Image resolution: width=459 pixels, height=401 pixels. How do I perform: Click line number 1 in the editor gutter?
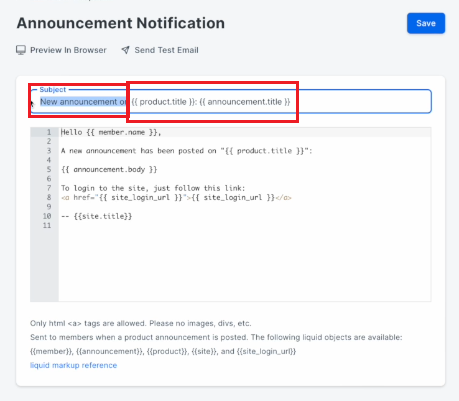pyautogui.click(x=49, y=132)
